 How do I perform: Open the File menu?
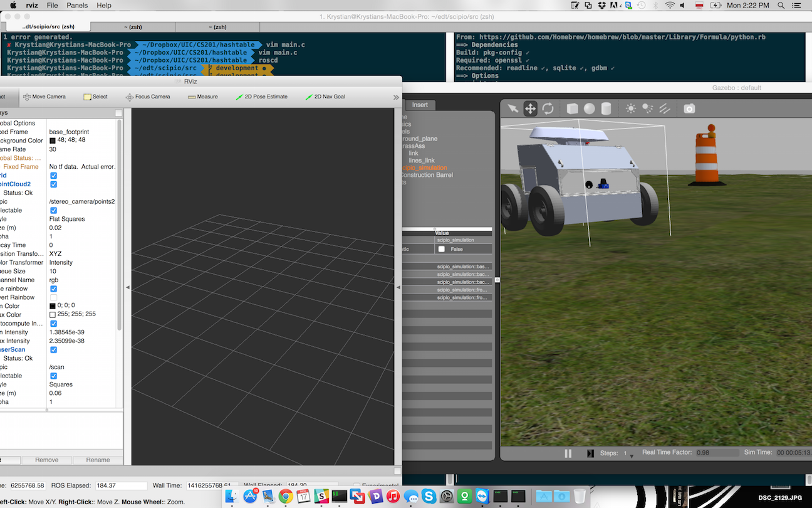click(x=53, y=5)
